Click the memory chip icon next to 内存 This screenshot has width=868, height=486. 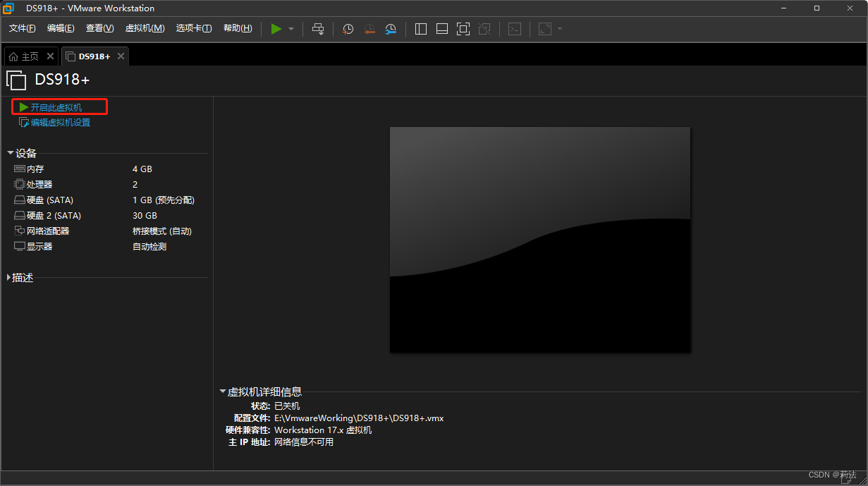point(20,169)
